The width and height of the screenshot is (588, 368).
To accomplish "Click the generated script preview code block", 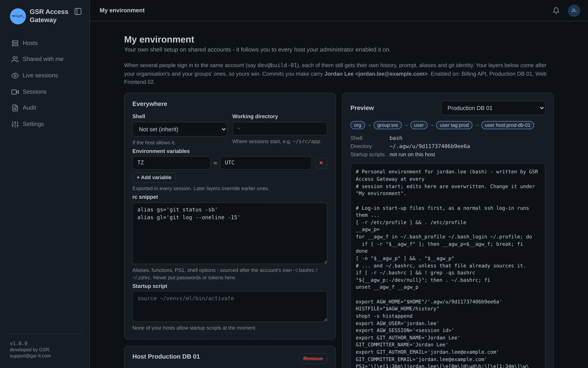I will [x=448, y=266].
